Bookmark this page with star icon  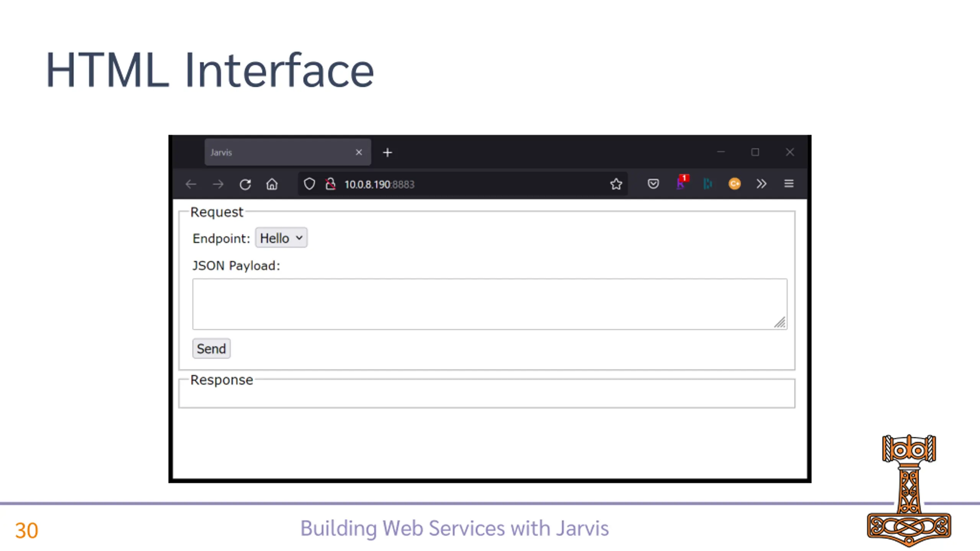pos(616,184)
